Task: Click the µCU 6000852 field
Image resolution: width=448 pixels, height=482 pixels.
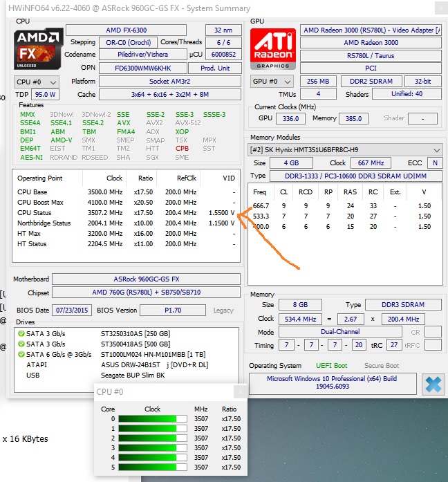Action: [x=223, y=55]
